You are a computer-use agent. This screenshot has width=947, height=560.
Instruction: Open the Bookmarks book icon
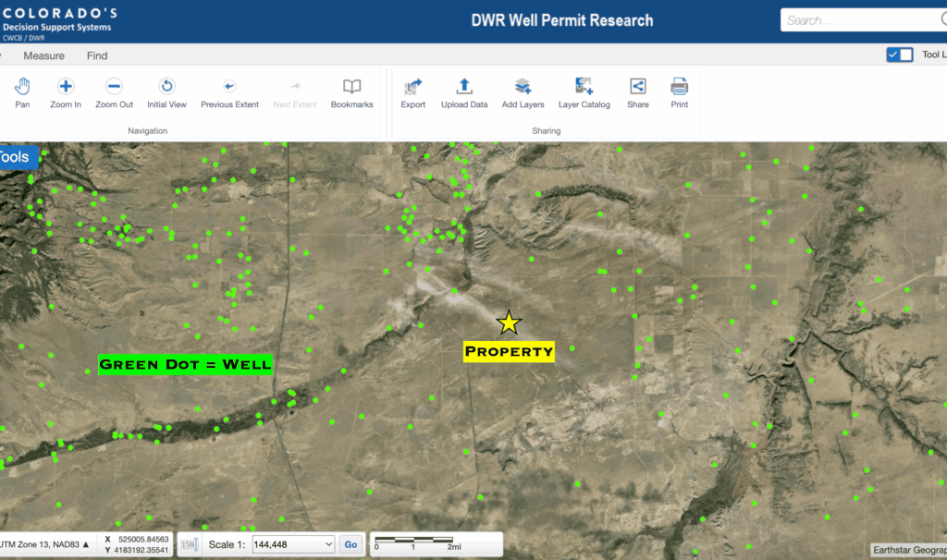coord(351,87)
